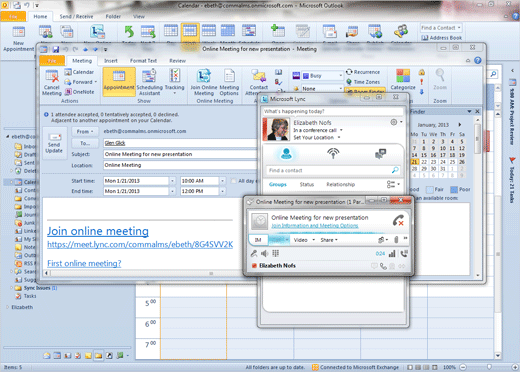Screen dimensions: 520x372
Task: Click the signal strength bars icon
Action: (x=392, y=254)
